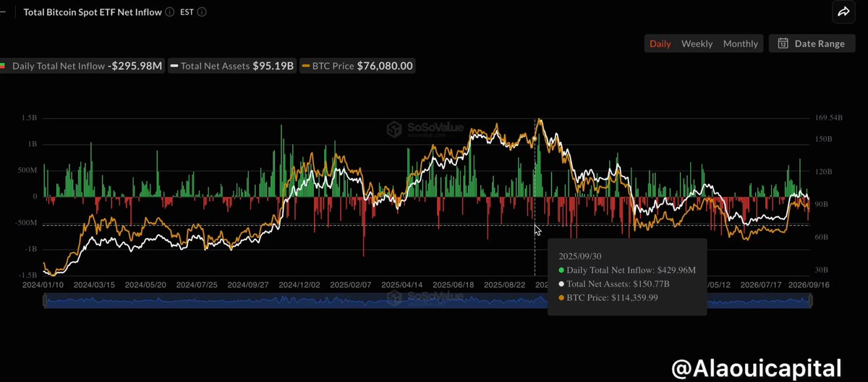Click the 1.5B left axis label
Screen dimensions: 868x382
27,117
